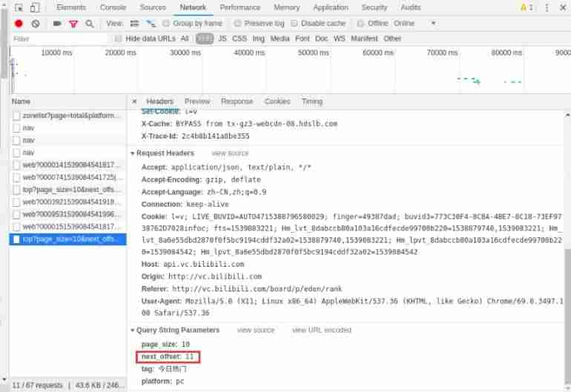
Task: Collapse the Query String Parameters section
Action: coord(133,330)
